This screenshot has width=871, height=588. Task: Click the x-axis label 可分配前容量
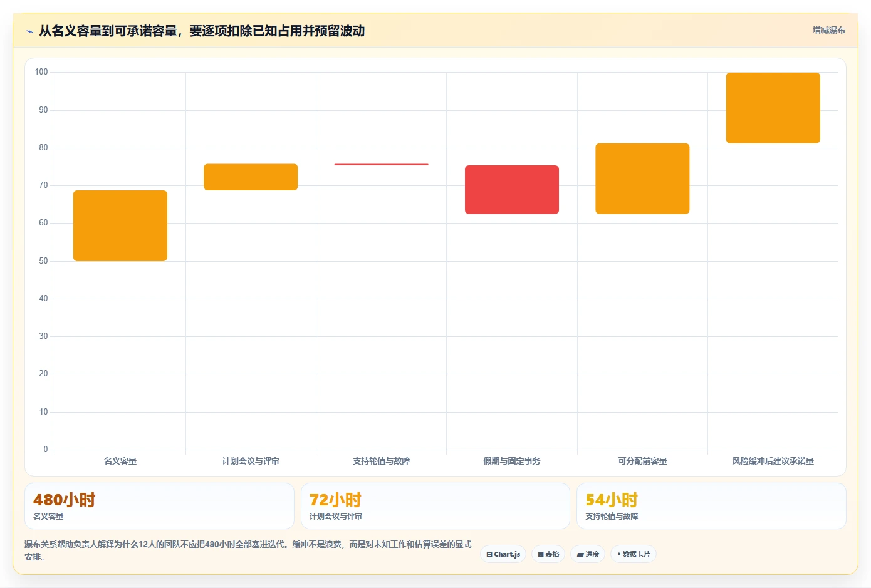coord(642,461)
